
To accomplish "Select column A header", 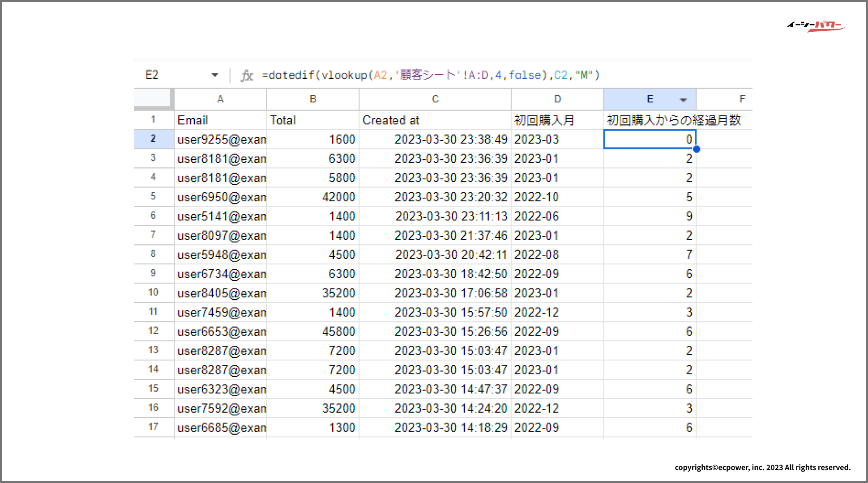I will click(x=220, y=99).
